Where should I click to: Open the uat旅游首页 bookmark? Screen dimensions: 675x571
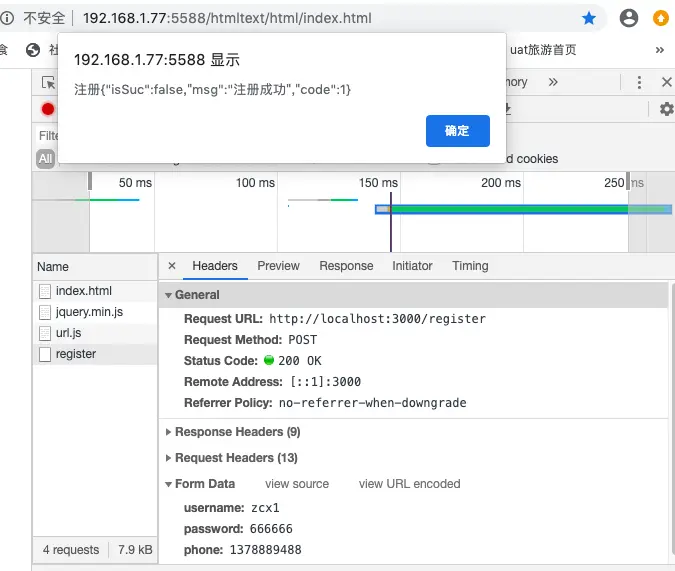click(542, 50)
